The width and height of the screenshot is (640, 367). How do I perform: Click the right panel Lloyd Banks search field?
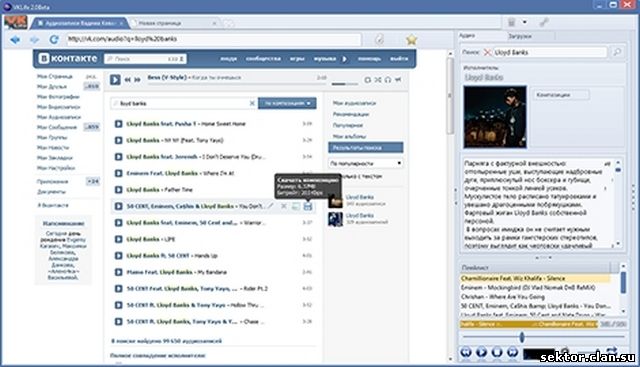(550, 52)
